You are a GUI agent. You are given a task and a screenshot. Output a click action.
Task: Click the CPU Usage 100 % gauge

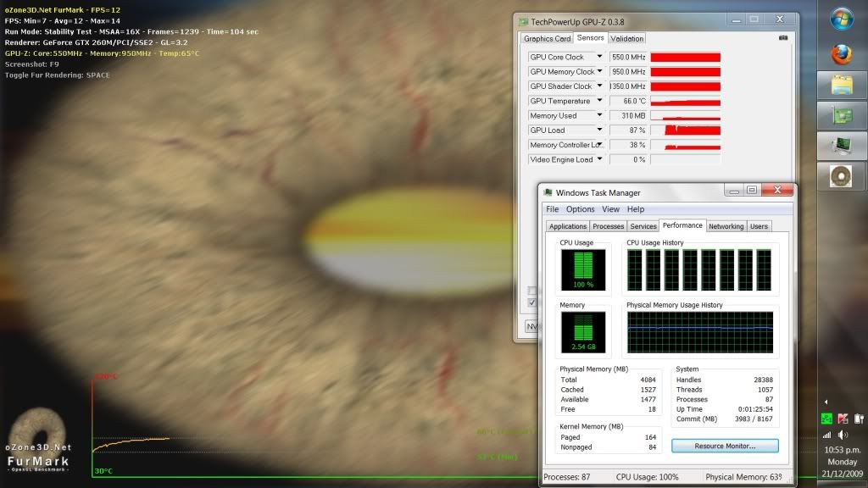583,270
